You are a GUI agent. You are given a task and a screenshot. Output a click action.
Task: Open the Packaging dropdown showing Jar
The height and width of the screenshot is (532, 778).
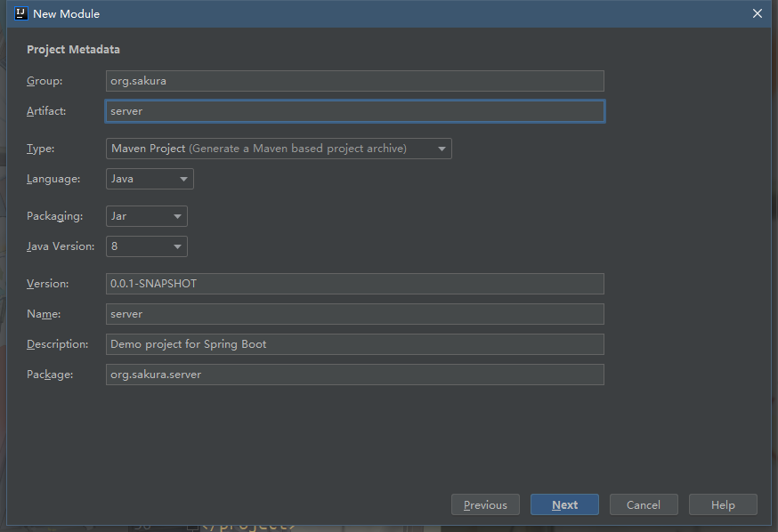point(147,216)
